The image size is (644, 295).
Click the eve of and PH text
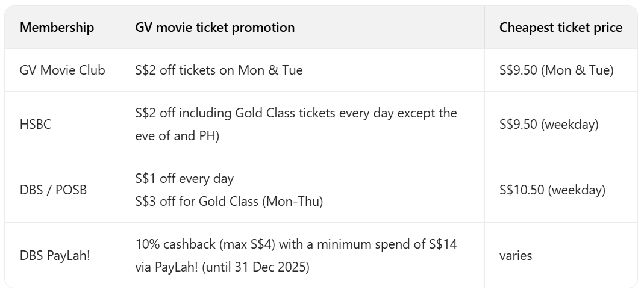[x=177, y=136]
